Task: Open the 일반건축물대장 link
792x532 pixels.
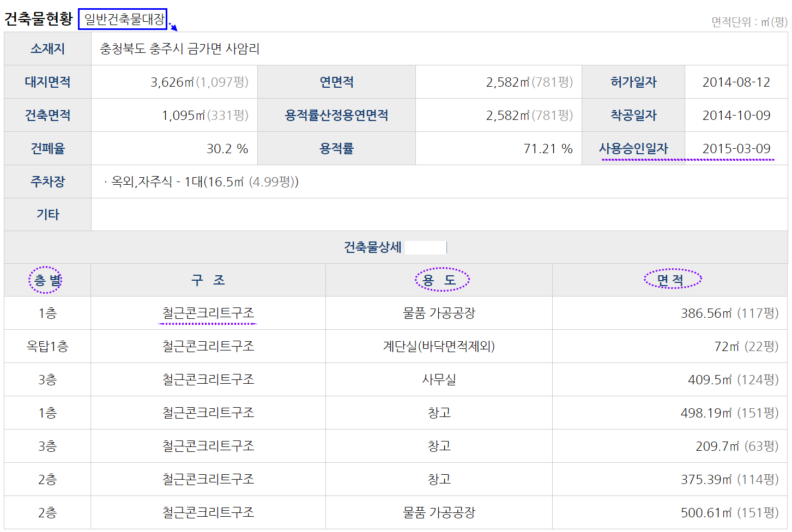Action: pos(123,19)
